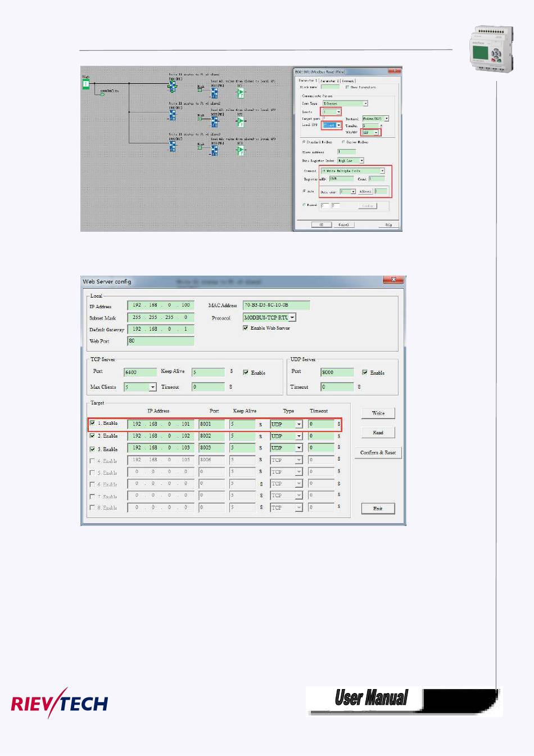The image size is (534, 756).
Task: Uncheck target 3. Enable
Action: tap(93, 449)
